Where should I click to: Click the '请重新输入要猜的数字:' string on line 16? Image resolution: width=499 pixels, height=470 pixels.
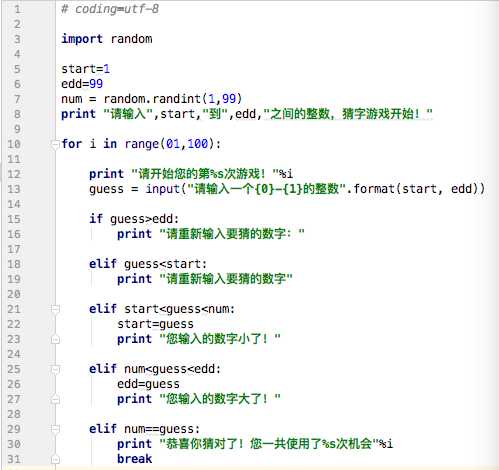coord(232,234)
